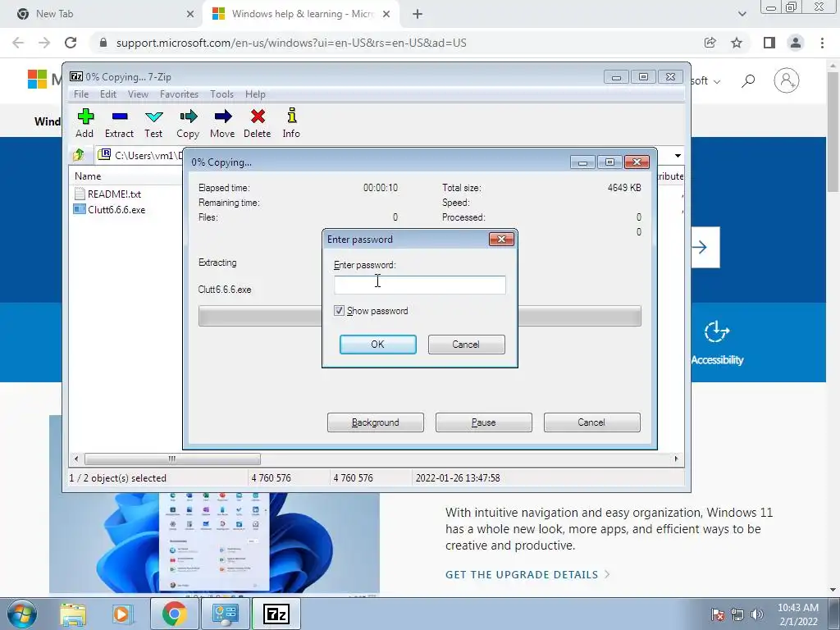Click the extraction progress bar
The height and width of the screenshot is (630, 840).
(x=419, y=316)
